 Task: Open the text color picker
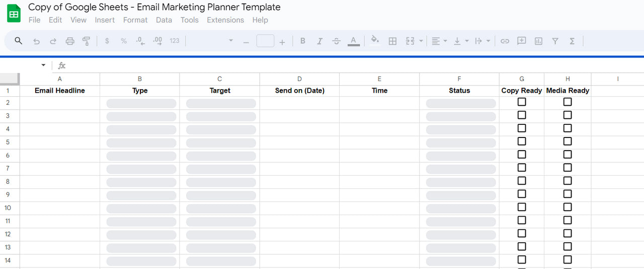pos(354,41)
